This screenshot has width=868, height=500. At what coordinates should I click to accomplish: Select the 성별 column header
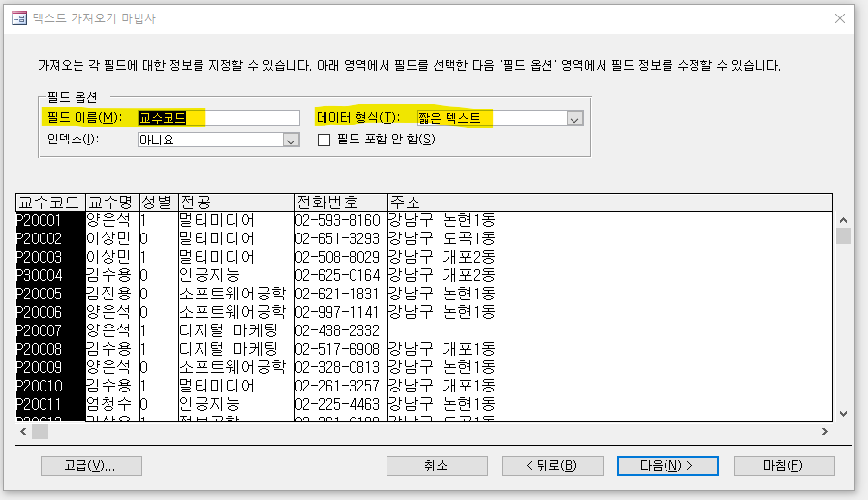tap(158, 203)
